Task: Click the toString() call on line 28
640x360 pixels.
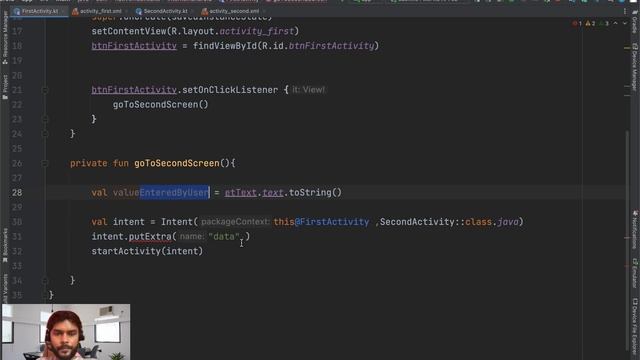Action: [315, 193]
